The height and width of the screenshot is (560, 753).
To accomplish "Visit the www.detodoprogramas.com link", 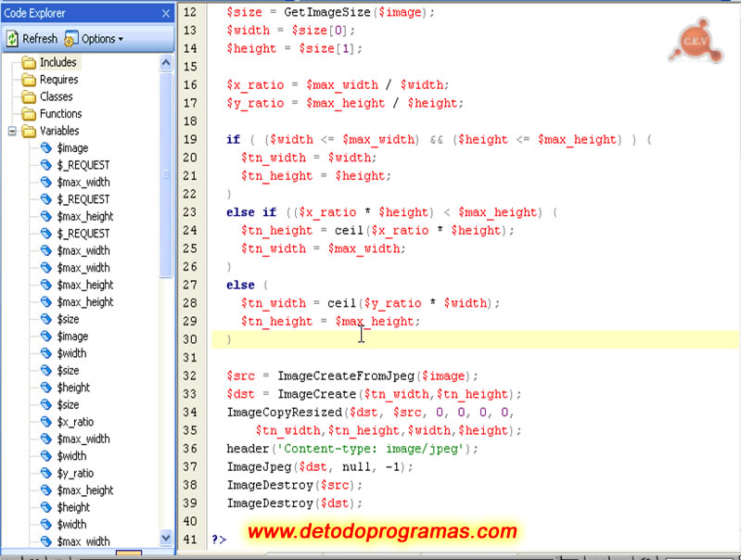I will point(380,530).
